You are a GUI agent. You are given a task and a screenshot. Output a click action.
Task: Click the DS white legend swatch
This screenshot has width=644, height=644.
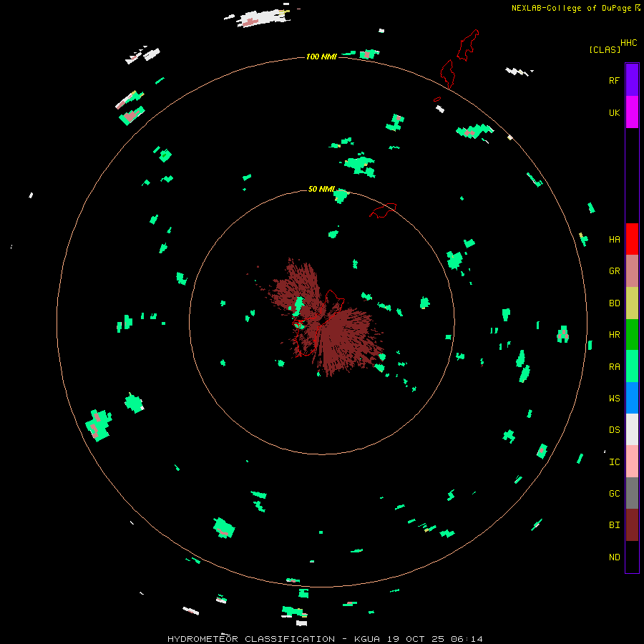tap(632, 429)
